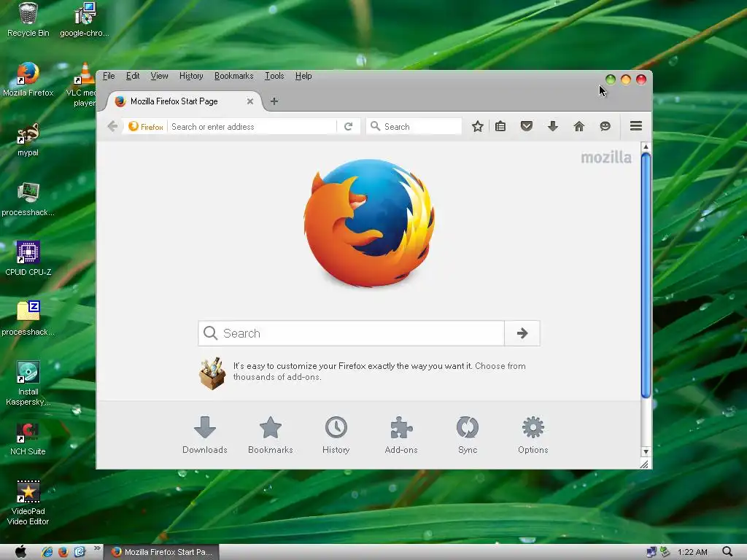747x560 pixels.
Task: Open the Tools menu
Action: click(274, 76)
